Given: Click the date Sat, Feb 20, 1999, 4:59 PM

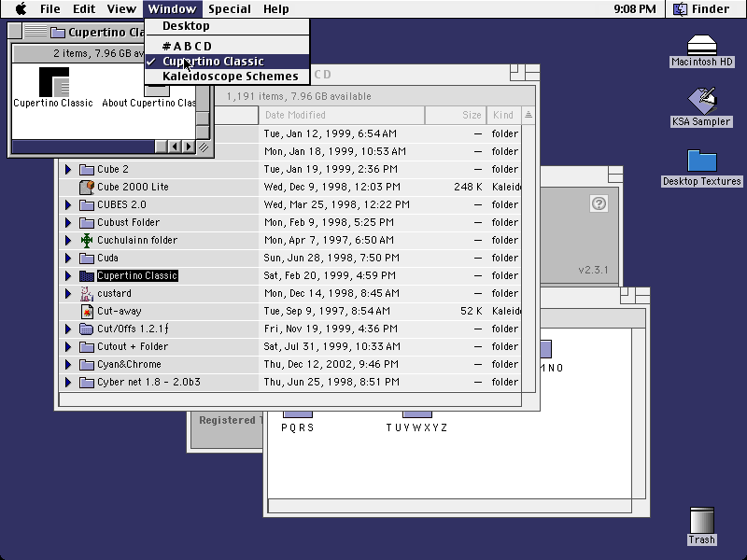Looking at the screenshot, I should [330, 275].
